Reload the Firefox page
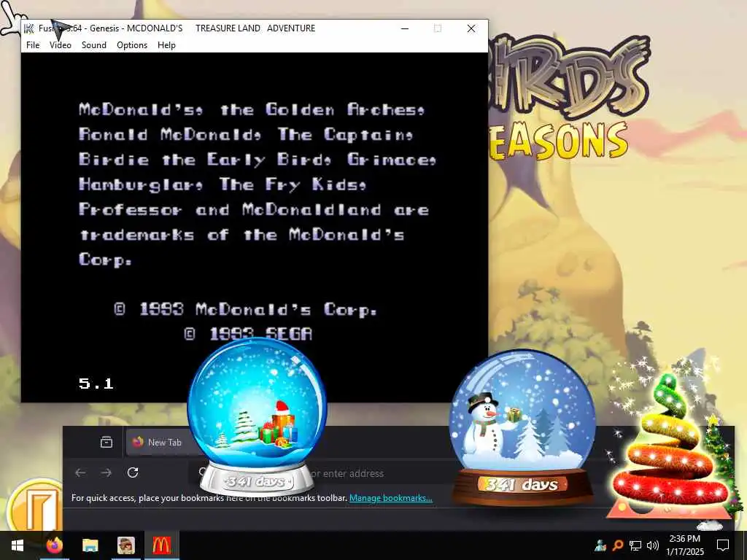 (x=133, y=472)
